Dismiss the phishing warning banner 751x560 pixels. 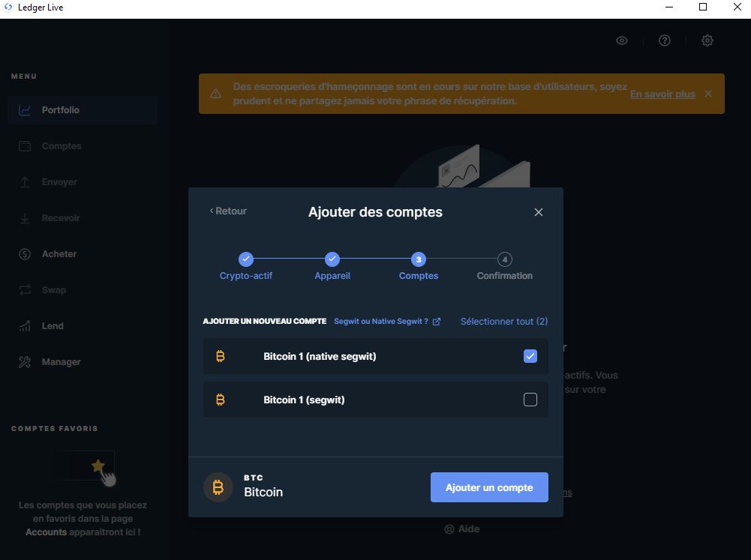click(x=708, y=94)
